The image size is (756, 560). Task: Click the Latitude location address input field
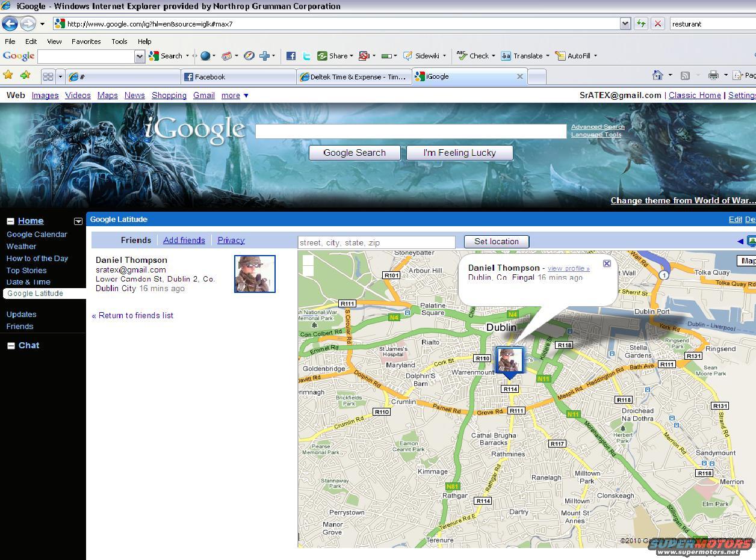[377, 242]
